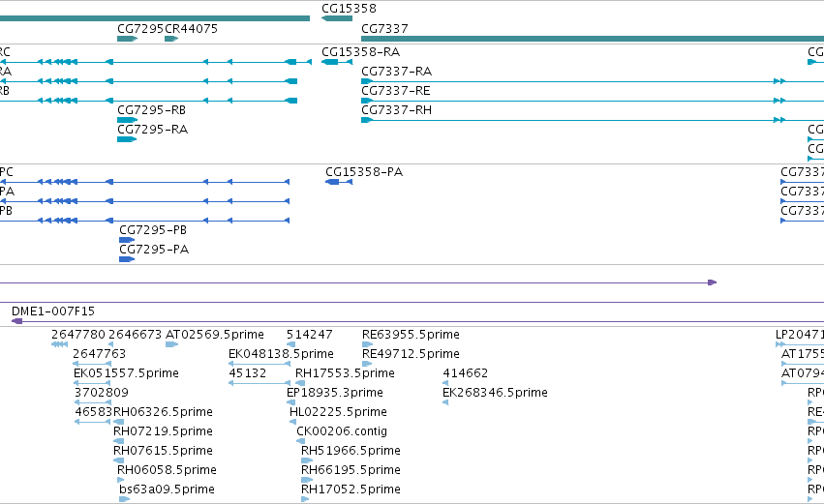
Task: Select the CG7337 gene label
Action: [x=384, y=29]
